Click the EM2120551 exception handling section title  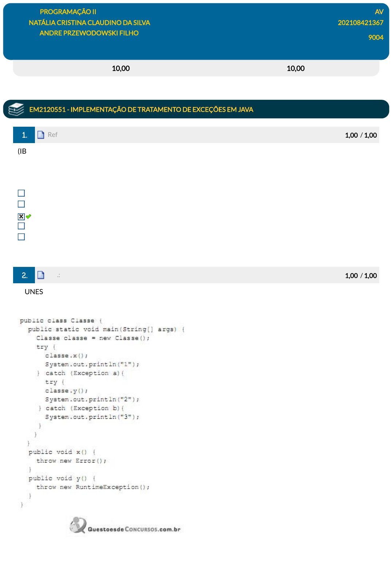[x=141, y=110]
